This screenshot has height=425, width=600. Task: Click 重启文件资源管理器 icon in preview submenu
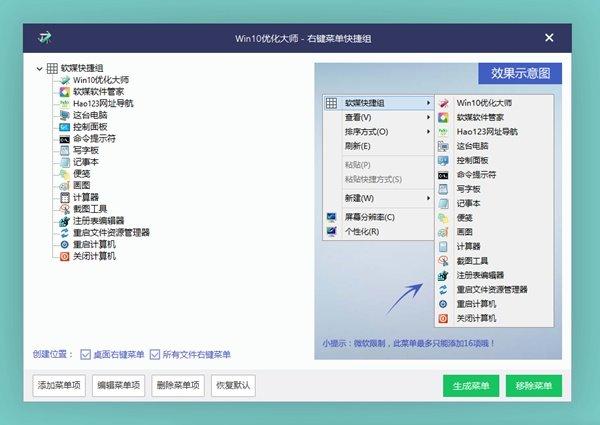443,290
